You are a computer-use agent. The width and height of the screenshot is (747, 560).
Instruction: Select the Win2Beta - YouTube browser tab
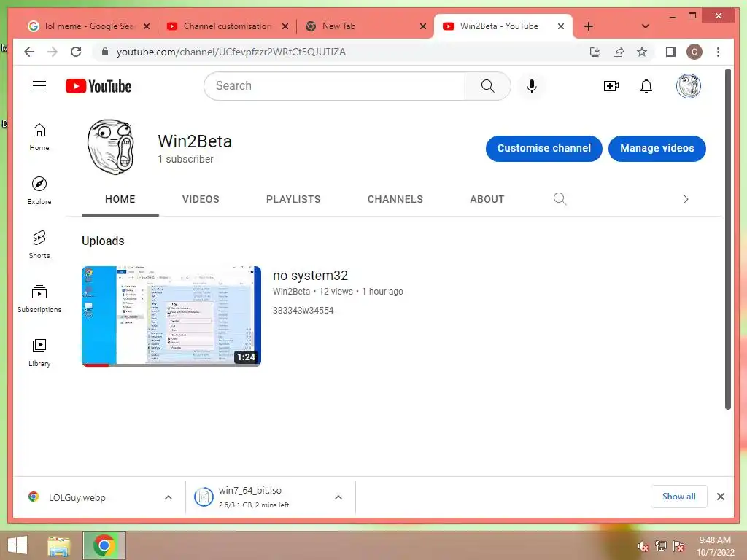(498, 26)
